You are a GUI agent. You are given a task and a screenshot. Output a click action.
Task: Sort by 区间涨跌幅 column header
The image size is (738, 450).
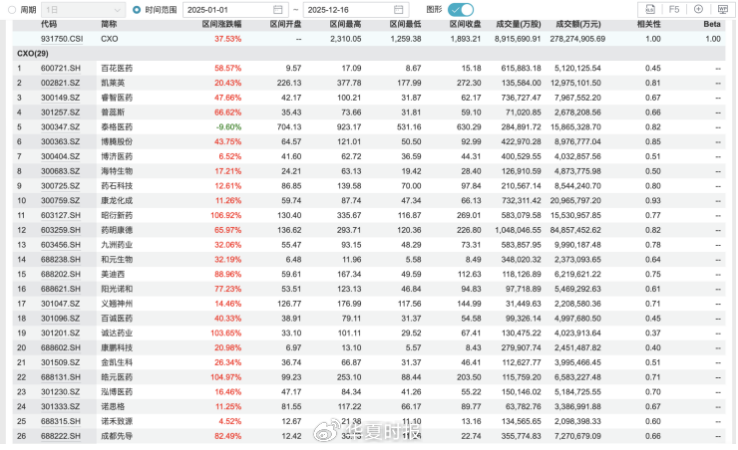pyautogui.click(x=222, y=24)
